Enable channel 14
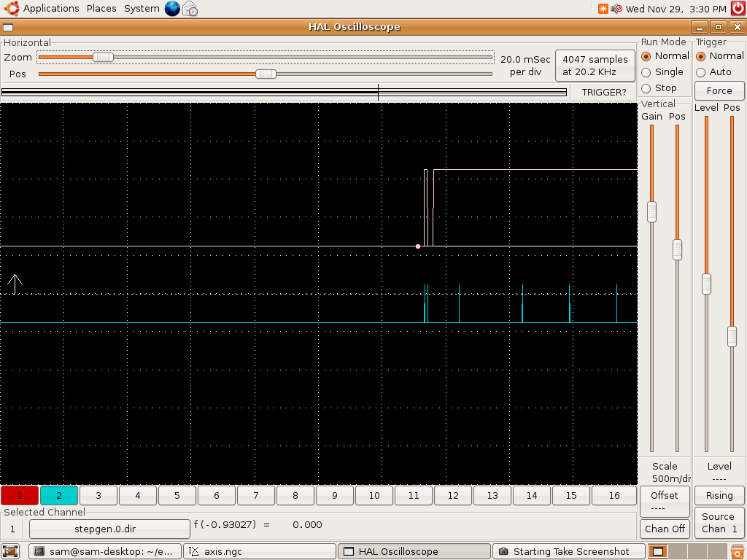Image resolution: width=747 pixels, height=560 pixels. (532, 495)
